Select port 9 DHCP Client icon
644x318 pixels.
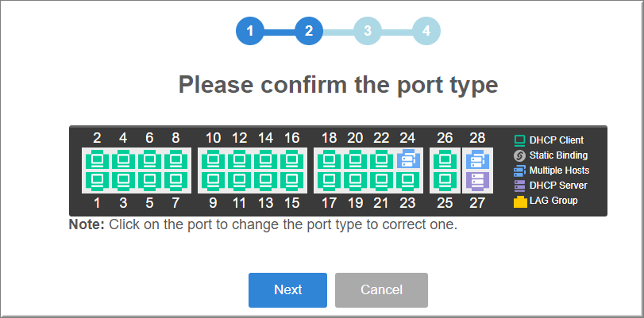coord(213,181)
